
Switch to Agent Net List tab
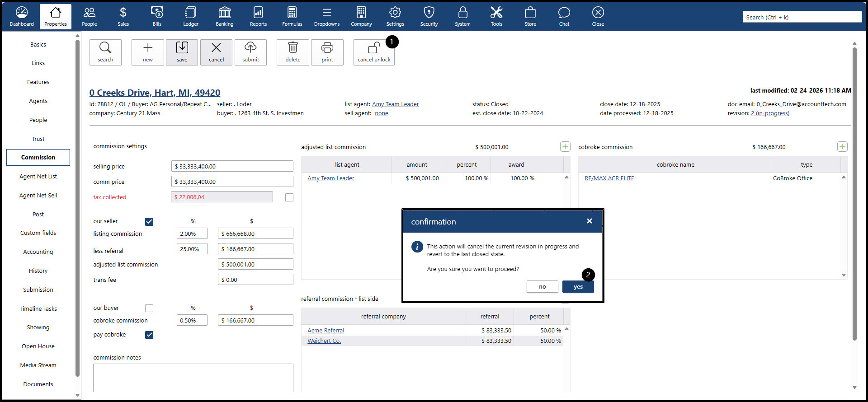38,177
